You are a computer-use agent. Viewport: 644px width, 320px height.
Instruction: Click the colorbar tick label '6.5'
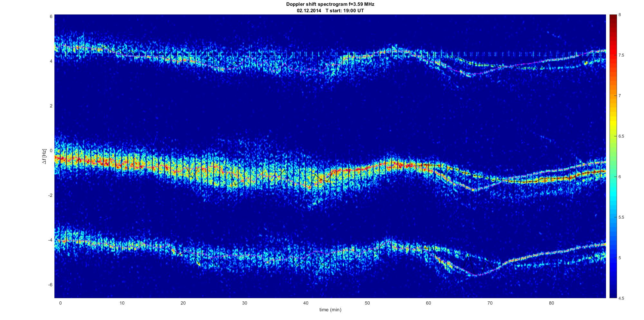pyautogui.click(x=621, y=136)
